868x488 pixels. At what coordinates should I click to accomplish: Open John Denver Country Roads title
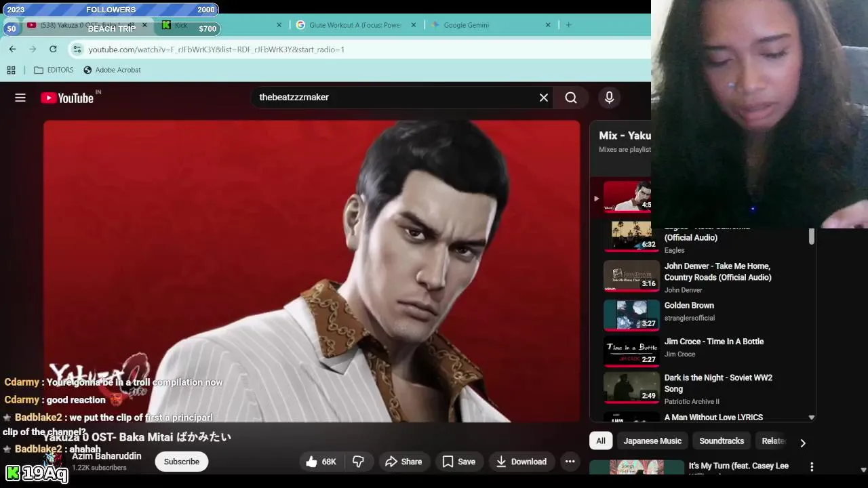point(717,272)
